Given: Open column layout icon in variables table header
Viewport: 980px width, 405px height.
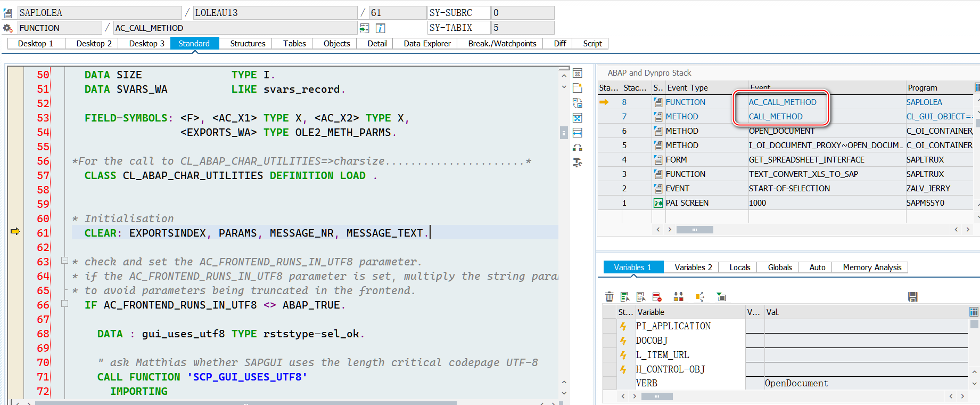Looking at the screenshot, I should [x=974, y=312].
